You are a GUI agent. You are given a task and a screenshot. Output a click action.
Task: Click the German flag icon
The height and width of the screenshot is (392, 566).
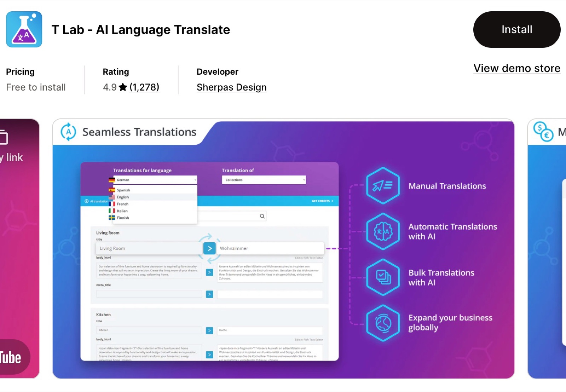coord(112,180)
